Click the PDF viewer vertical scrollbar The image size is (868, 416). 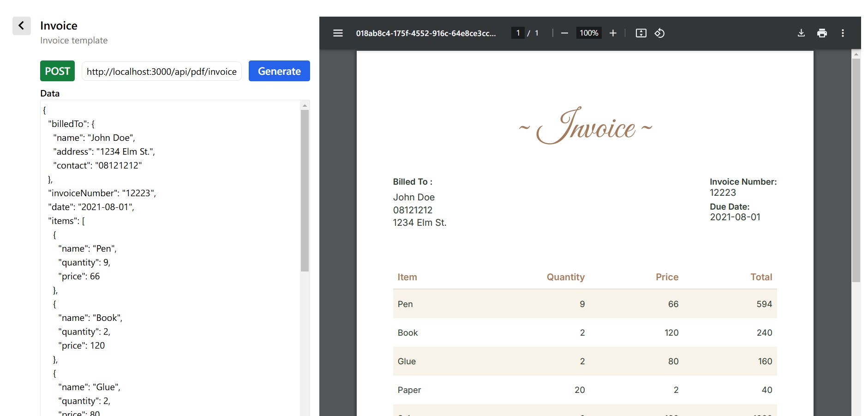pos(856,171)
